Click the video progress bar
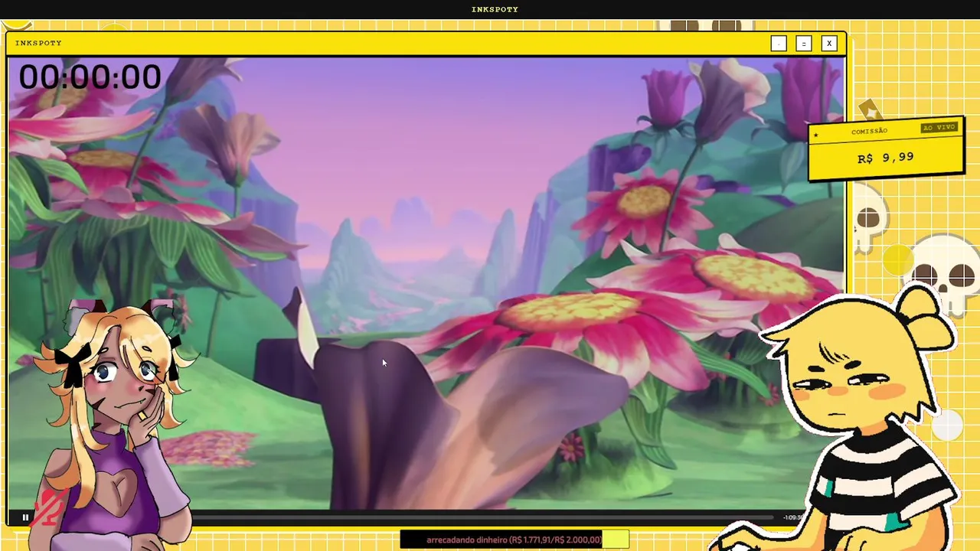This screenshot has height=551, width=980. (x=482, y=517)
